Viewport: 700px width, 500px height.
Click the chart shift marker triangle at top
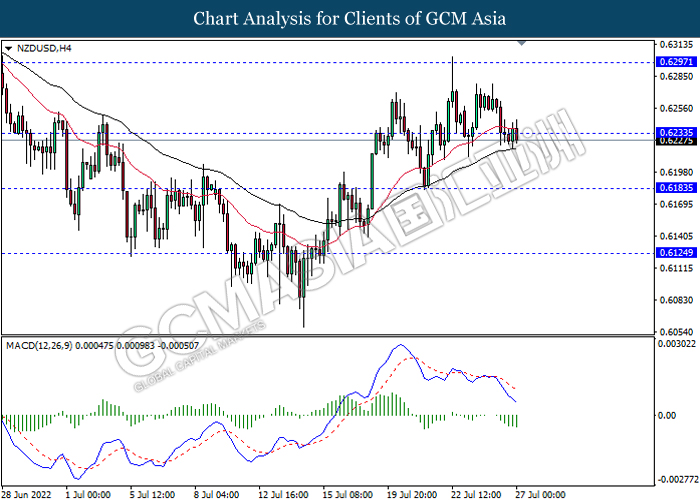[x=521, y=43]
